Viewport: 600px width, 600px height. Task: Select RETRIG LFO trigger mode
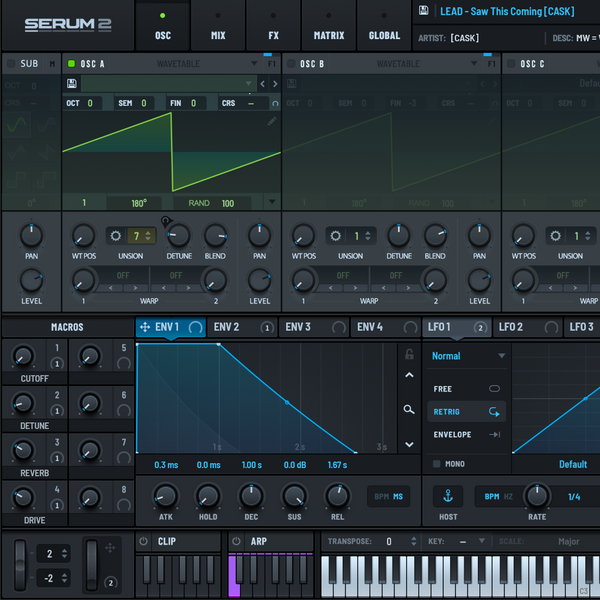[x=466, y=412]
